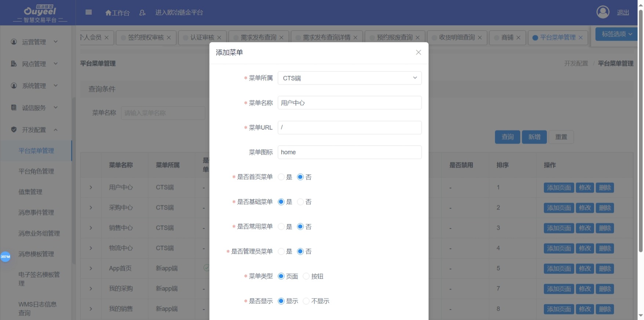Click the 菜单名称 field with 用户中心
Image resolution: width=644 pixels, height=320 pixels.
[x=350, y=103]
